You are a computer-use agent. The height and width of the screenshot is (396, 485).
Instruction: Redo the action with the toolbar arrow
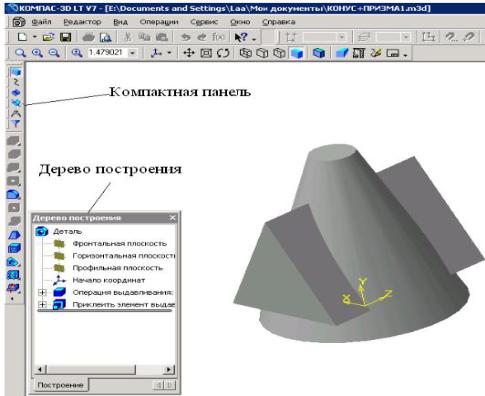point(202,37)
